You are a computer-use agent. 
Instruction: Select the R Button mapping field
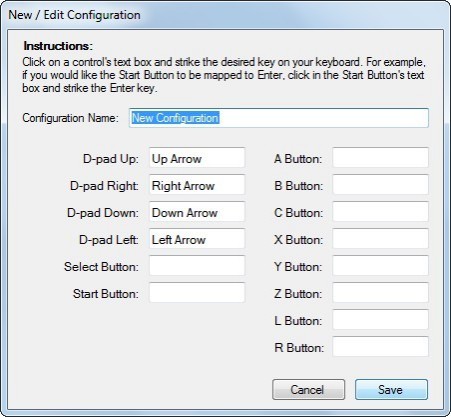tap(380, 347)
